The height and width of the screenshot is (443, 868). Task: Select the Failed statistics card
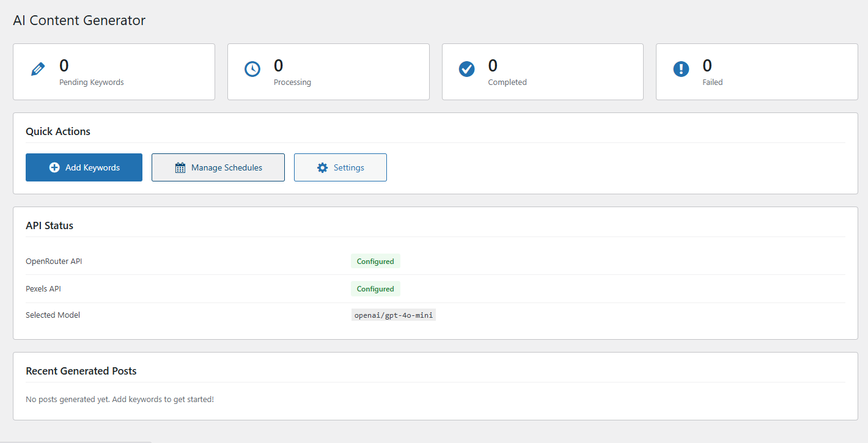click(x=757, y=71)
